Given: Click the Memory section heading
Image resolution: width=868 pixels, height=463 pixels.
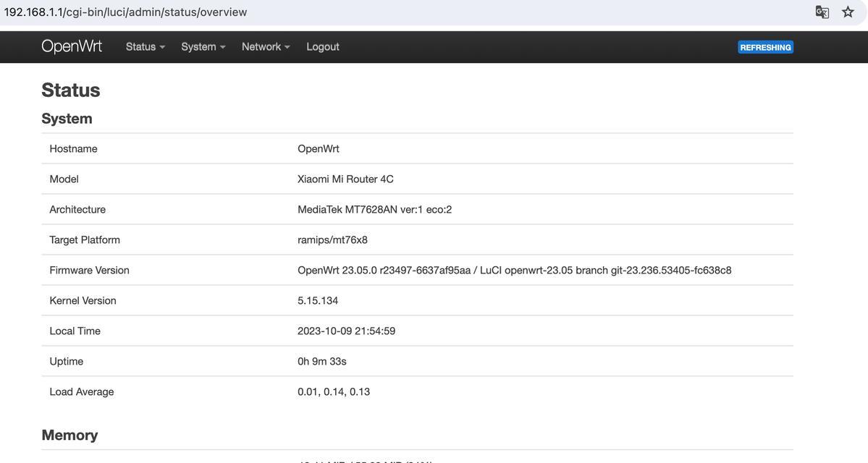Looking at the screenshot, I should (69, 436).
